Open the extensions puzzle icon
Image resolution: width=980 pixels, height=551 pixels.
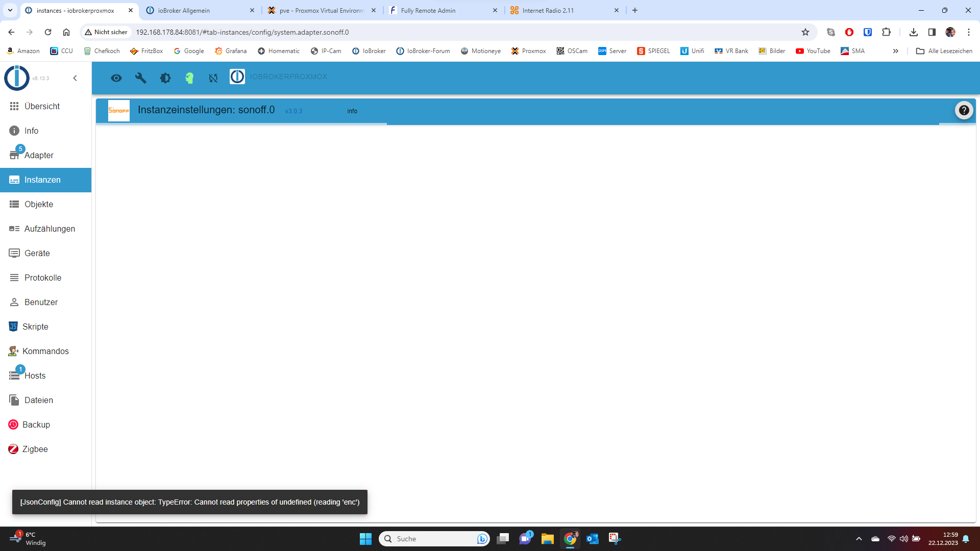coord(886,32)
